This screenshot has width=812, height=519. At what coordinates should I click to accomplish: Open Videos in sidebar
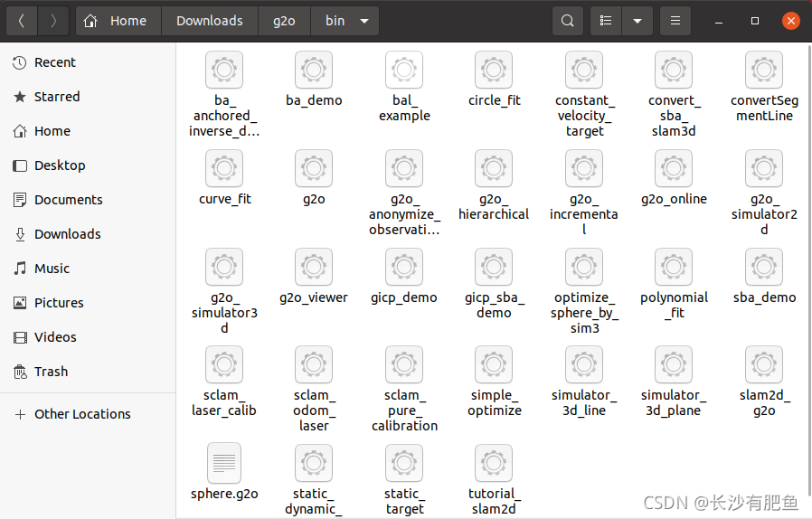(x=88, y=337)
